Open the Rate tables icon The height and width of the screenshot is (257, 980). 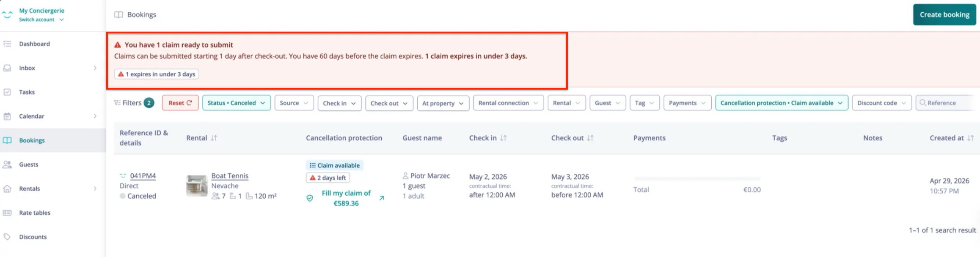pyautogui.click(x=7, y=213)
